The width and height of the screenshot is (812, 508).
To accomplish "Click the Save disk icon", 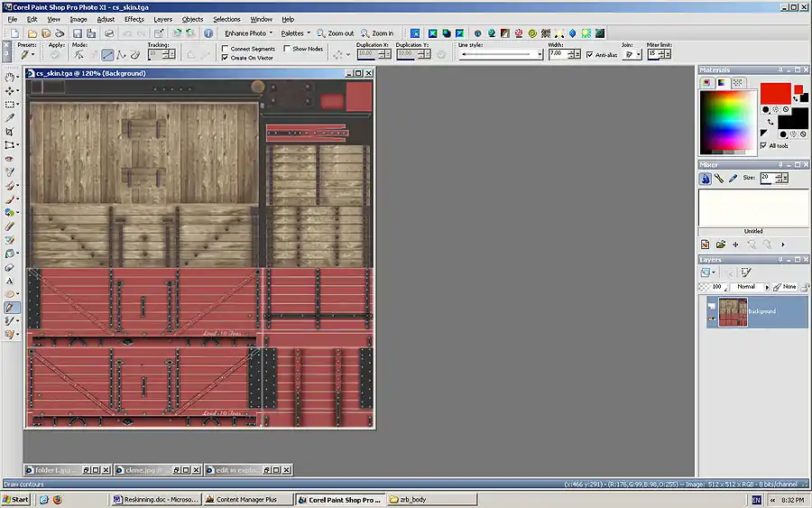I will (x=78, y=33).
